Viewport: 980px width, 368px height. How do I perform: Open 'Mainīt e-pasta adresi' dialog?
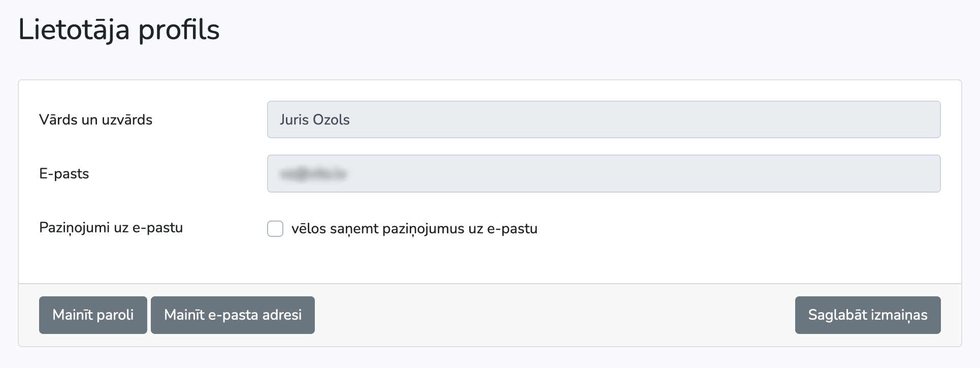233,315
